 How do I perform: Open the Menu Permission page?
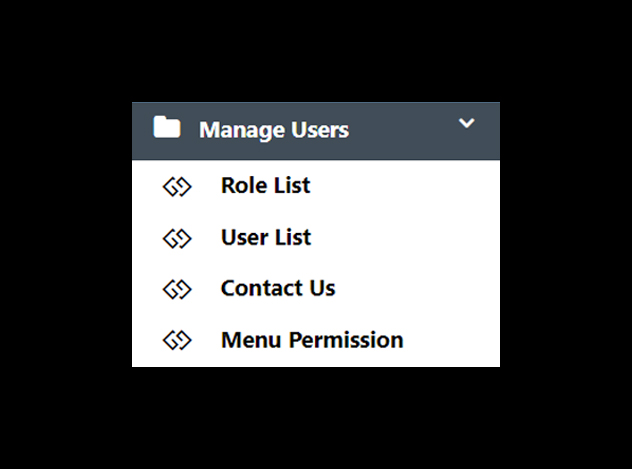pyautogui.click(x=316, y=340)
